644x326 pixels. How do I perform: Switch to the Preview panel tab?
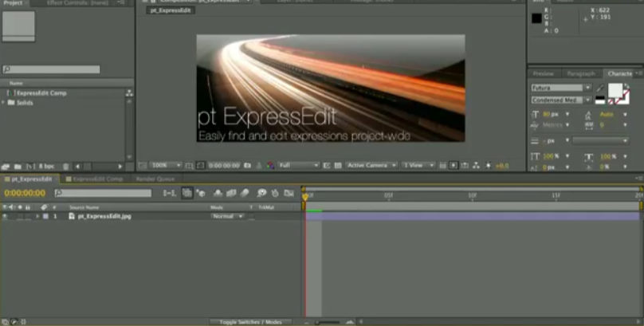[x=544, y=74]
